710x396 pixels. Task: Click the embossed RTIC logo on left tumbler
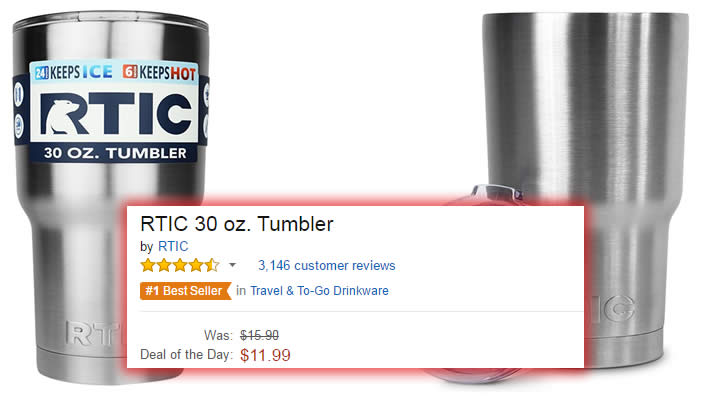point(95,334)
